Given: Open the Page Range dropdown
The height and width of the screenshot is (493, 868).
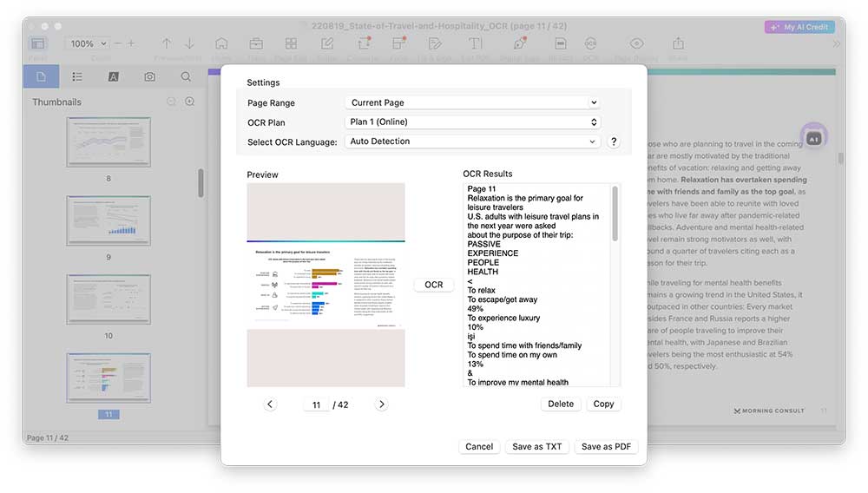Looking at the screenshot, I should click(472, 102).
